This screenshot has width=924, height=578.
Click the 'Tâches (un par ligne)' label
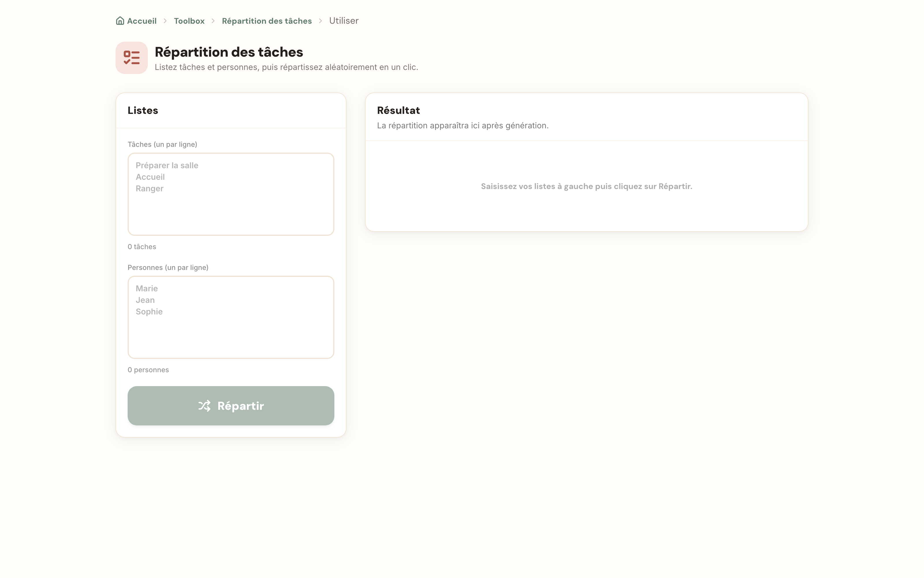coord(162,144)
